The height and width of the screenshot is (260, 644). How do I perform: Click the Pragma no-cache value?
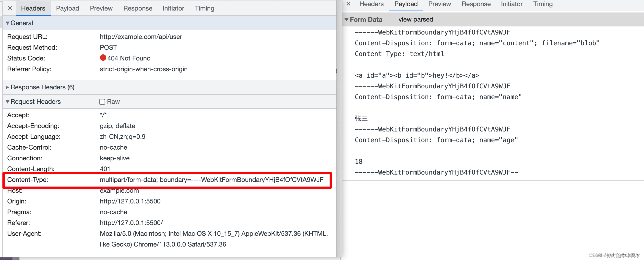tap(114, 212)
